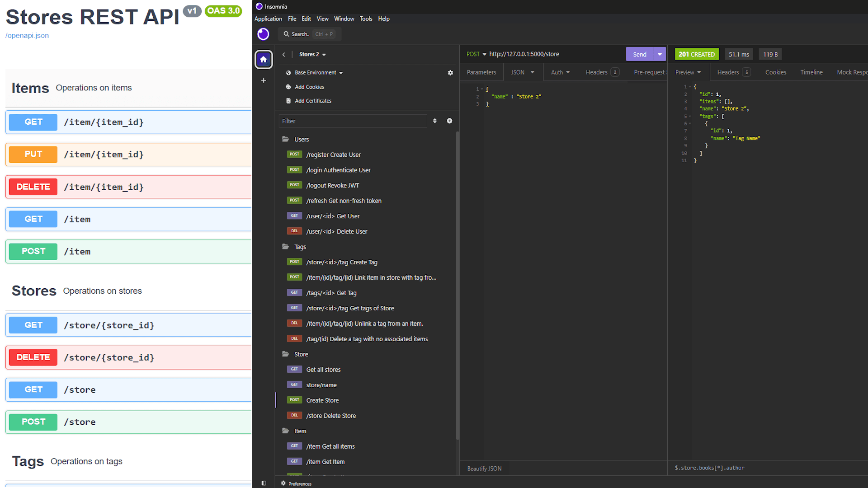Click the sort arrows icon beside Filter

(x=435, y=121)
